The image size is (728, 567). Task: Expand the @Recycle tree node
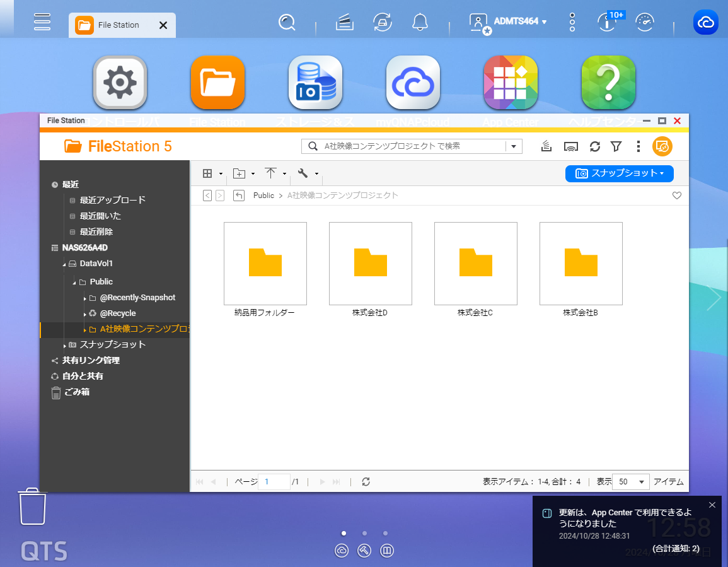tap(84, 314)
